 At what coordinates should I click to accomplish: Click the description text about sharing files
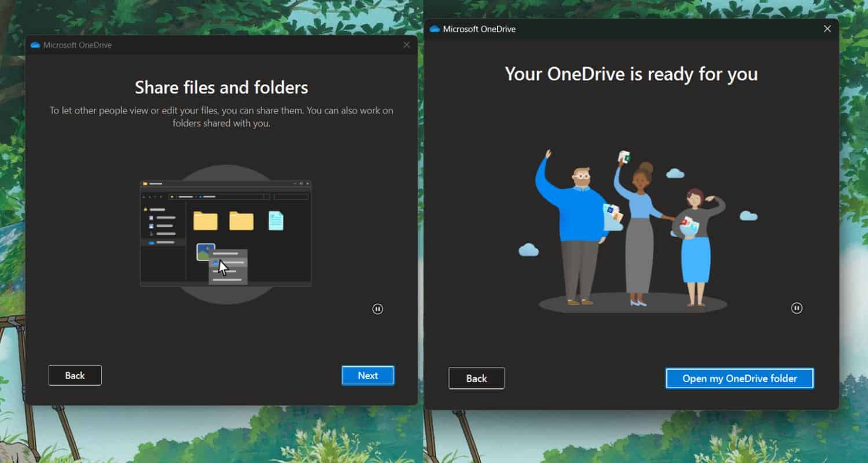(x=222, y=117)
